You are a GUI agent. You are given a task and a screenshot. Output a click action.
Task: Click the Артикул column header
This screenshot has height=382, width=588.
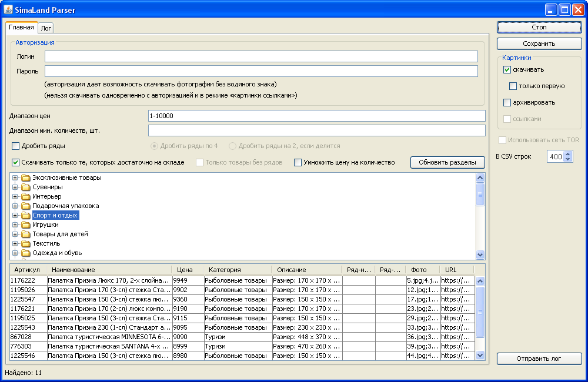[x=28, y=270]
